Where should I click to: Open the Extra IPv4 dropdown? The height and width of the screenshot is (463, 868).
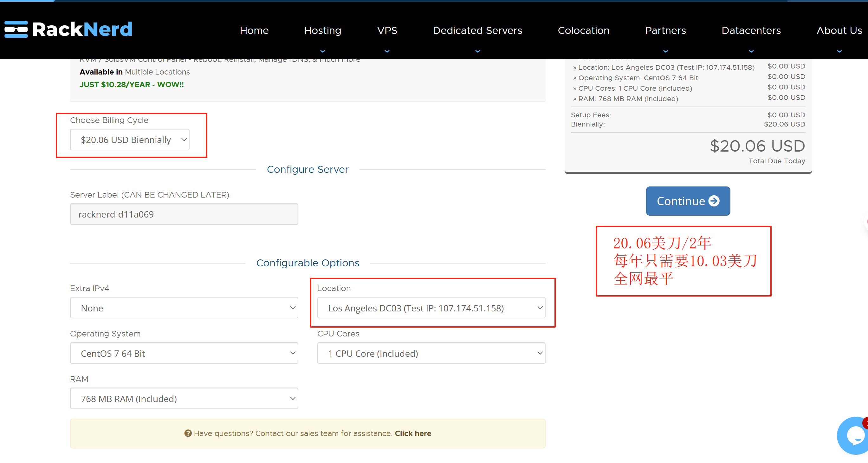pos(184,308)
